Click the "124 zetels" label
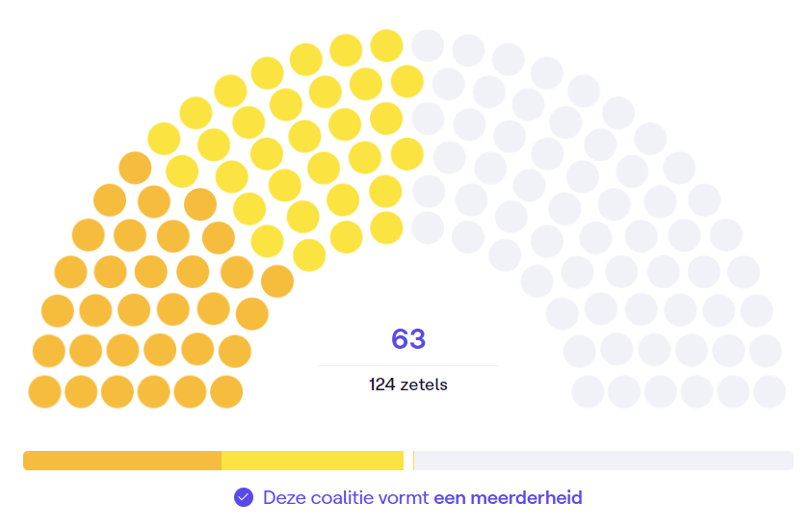This screenshot has width=812, height=530. pos(408,384)
